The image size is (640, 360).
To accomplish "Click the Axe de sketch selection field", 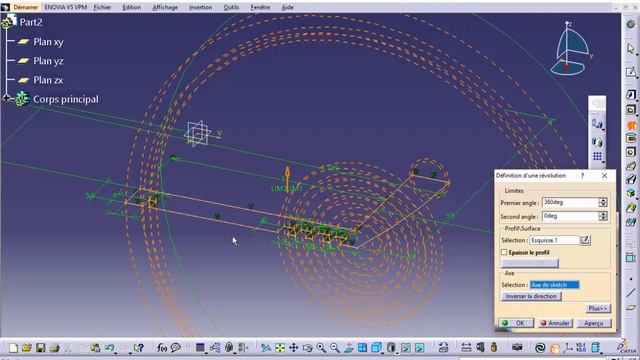I will (x=554, y=284).
